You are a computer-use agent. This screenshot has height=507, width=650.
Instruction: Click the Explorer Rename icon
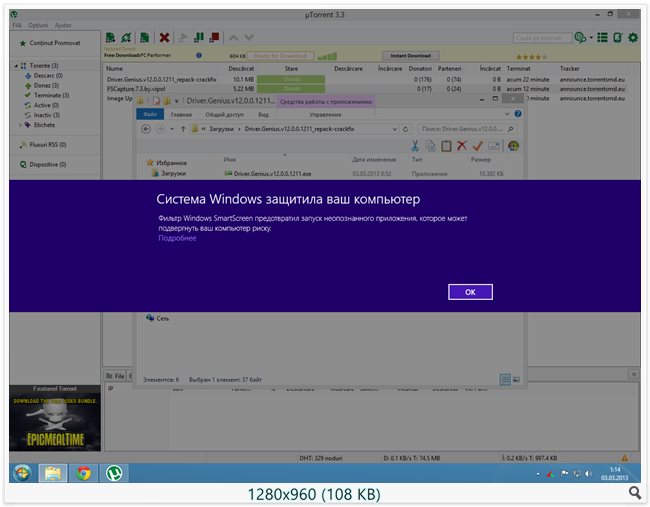click(x=494, y=146)
